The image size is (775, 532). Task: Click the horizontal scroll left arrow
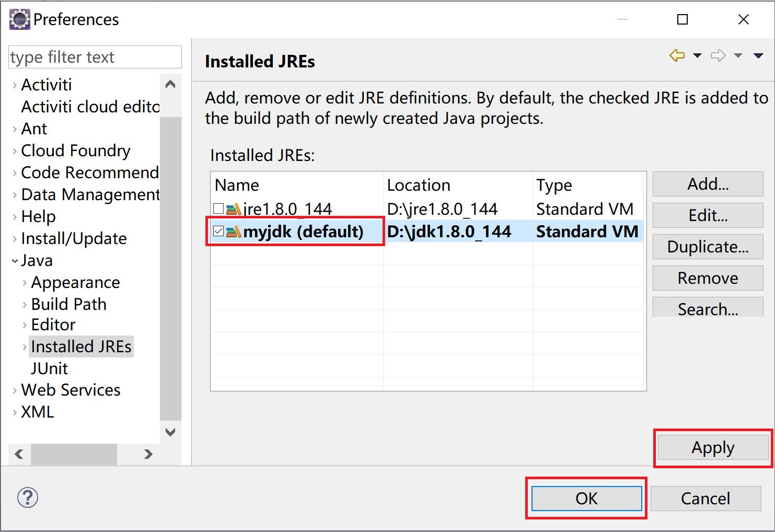tap(19, 454)
